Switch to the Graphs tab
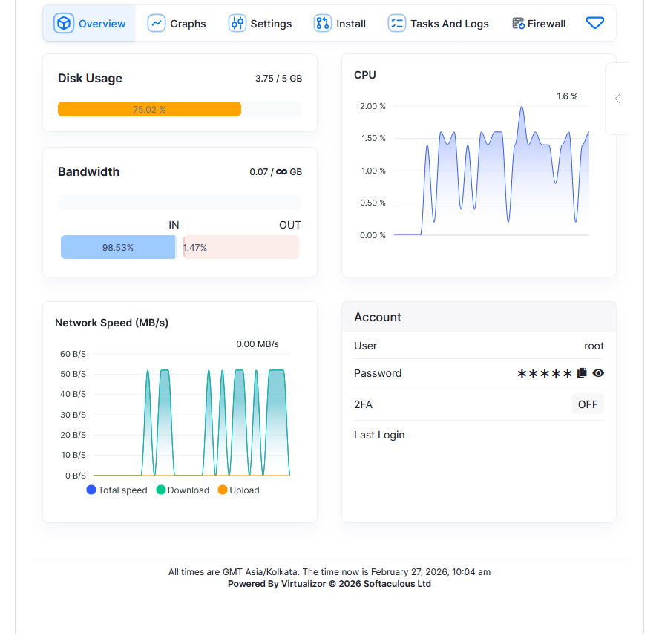Screen dimensions: 659x644 point(188,24)
